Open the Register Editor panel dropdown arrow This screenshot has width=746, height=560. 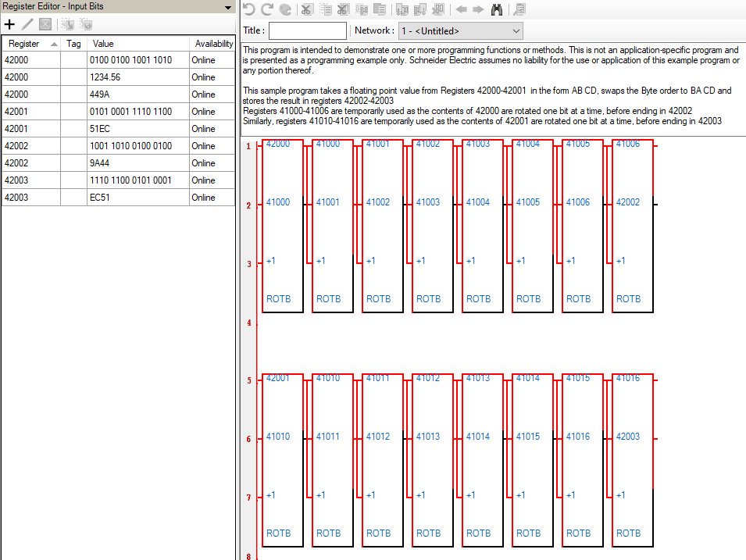click(228, 7)
